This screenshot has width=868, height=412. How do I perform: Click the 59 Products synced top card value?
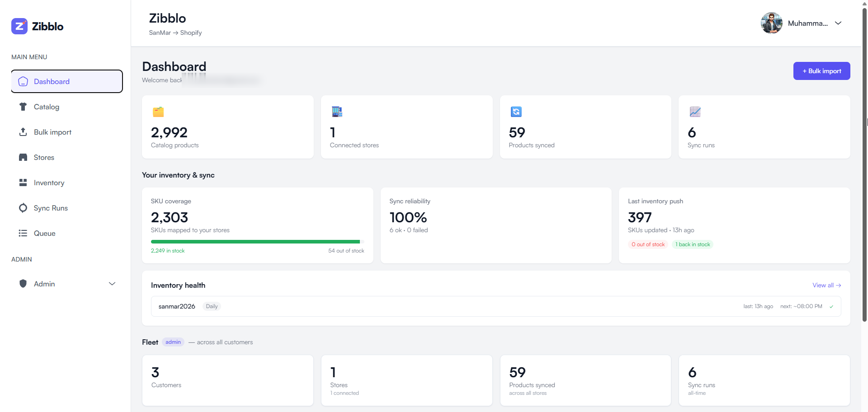coord(517,132)
